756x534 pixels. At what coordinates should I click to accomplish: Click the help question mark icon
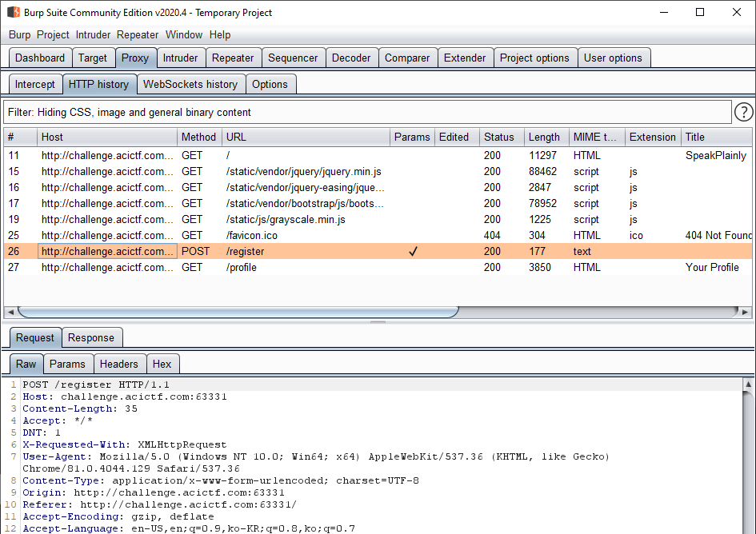tap(743, 112)
